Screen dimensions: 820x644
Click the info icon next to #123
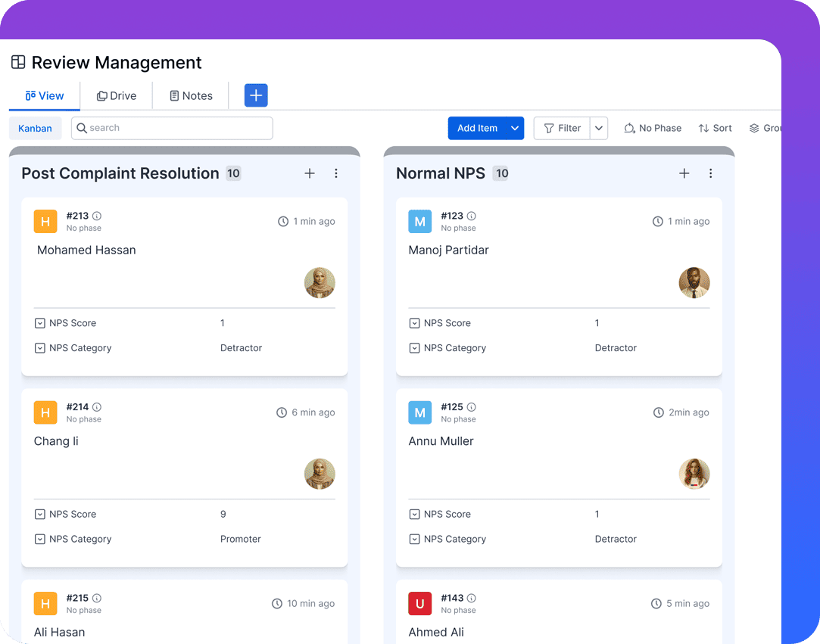[x=471, y=216]
